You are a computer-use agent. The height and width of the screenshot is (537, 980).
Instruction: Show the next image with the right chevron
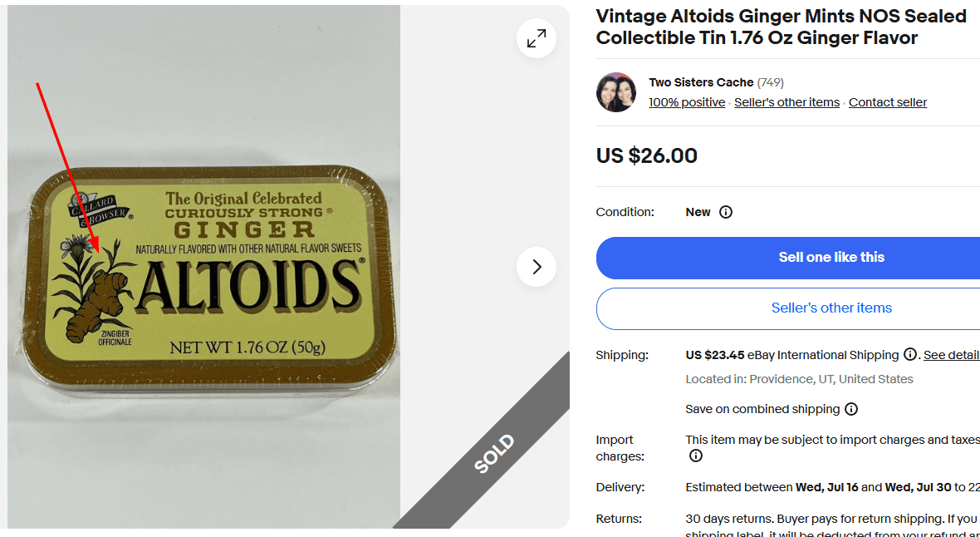click(x=536, y=267)
